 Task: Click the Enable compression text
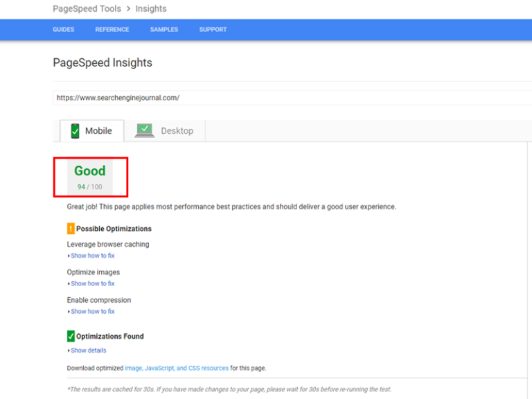[99, 300]
